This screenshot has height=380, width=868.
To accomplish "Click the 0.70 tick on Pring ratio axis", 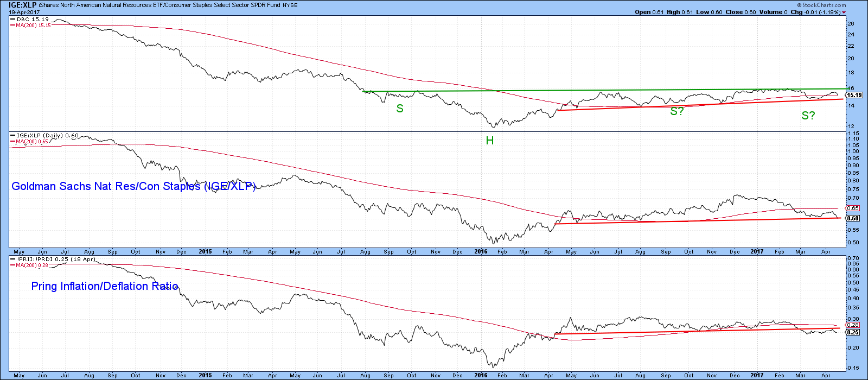I will pyautogui.click(x=853, y=258).
